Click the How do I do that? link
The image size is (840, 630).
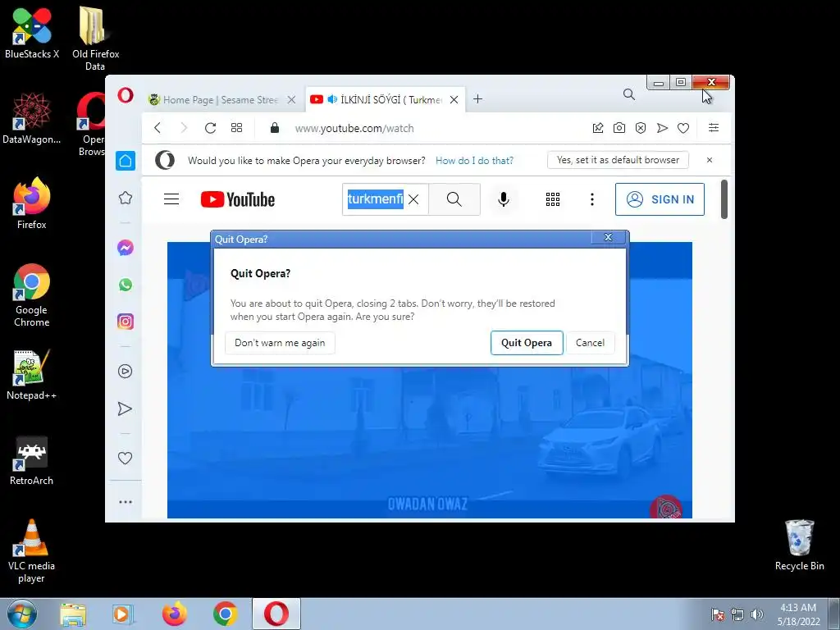tap(474, 161)
